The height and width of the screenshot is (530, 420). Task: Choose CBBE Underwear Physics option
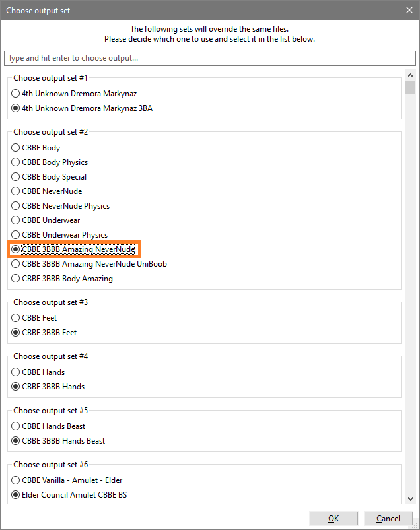point(59,235)
